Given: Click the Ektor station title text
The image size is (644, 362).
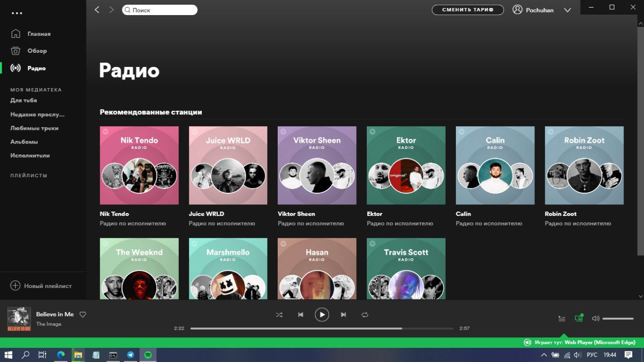Looking at the screenshot, I should pos(374,213).
